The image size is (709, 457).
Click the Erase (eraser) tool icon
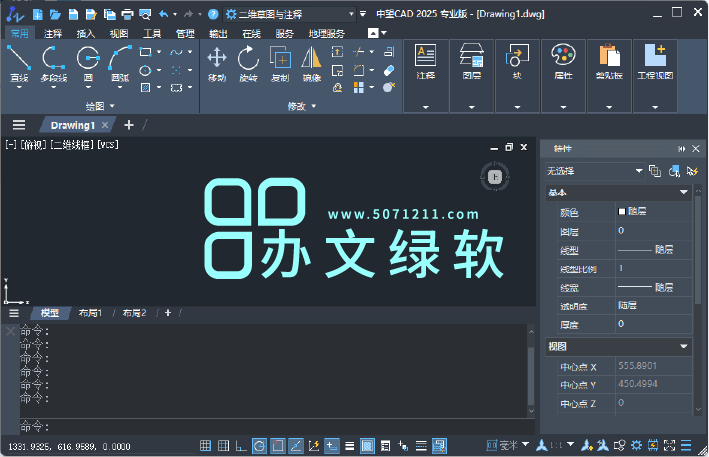pos(389,71)
